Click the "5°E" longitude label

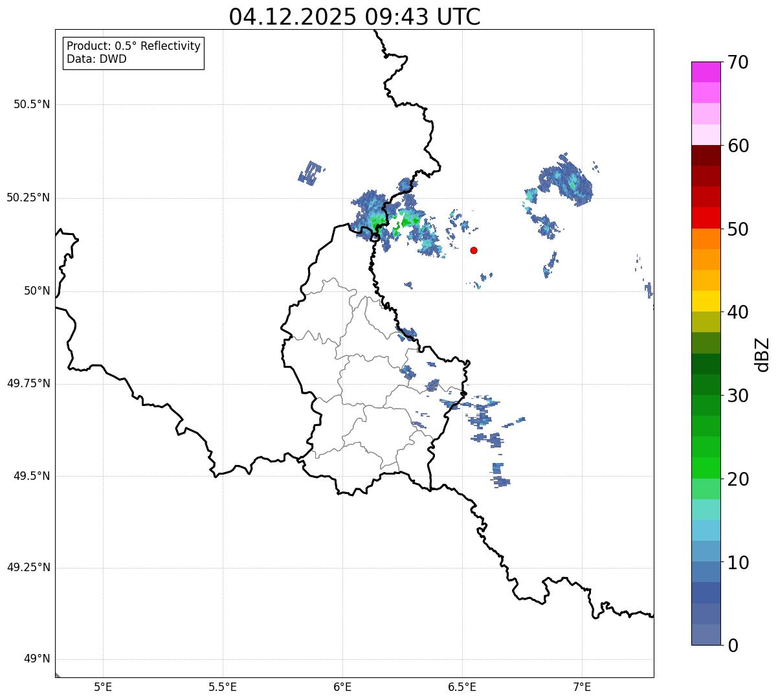pyautogui.click(x=103, y=687)
